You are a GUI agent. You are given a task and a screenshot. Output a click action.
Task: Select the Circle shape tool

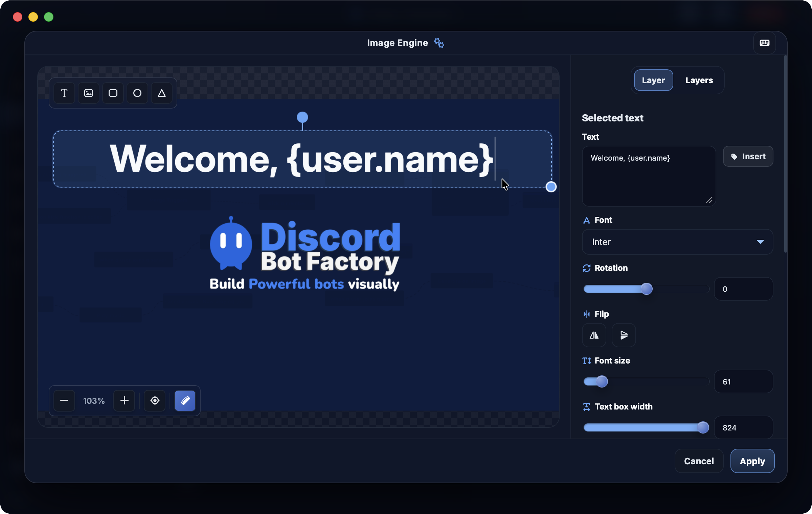click(x=137, y=93)
